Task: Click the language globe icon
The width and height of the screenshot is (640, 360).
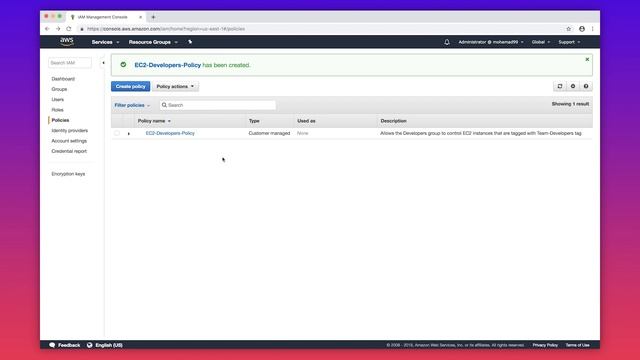Action: (x=89, y=345)
